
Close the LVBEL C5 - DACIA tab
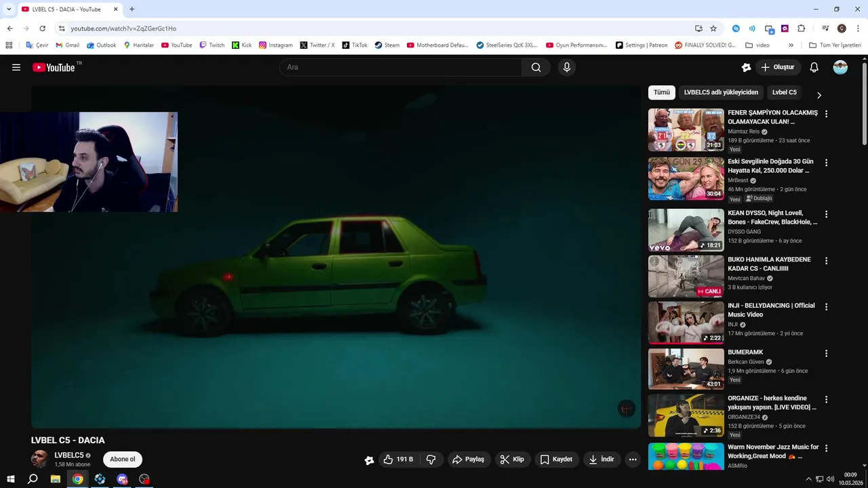click(115, 9)
